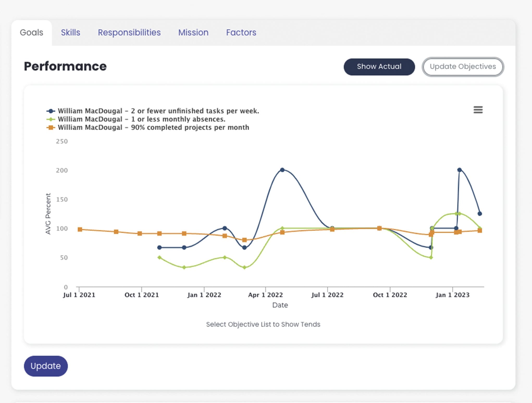Image resolution: width=532 pixels, height=403 pixels.
Task: Select the green diamond peak near Jan 2023
Action: pyautogui.click(x=459, y=214)
